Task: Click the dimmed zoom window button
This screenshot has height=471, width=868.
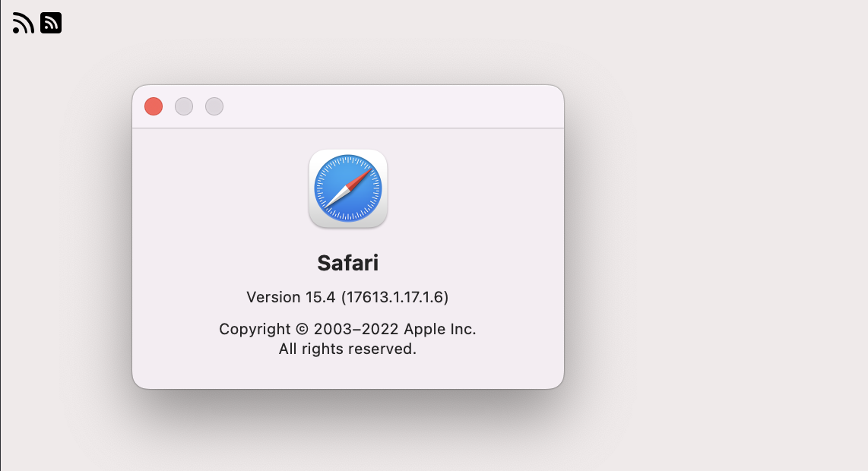Action: pos(214,106)
